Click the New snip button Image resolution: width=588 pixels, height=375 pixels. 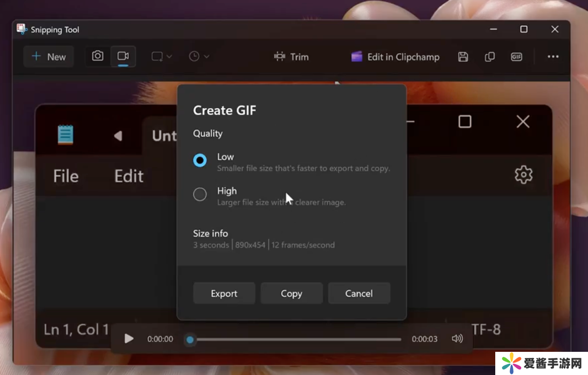49,57
